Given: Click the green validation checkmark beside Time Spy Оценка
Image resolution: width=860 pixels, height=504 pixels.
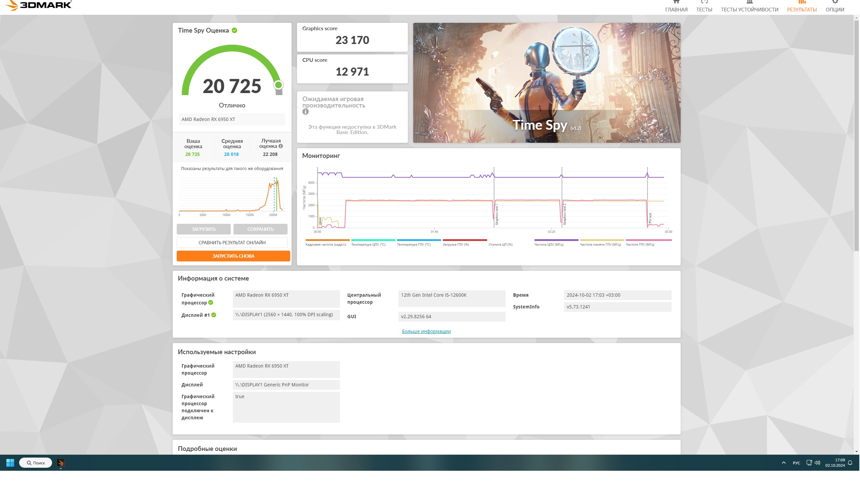Looking at the screenshot, I should (235, 30).
